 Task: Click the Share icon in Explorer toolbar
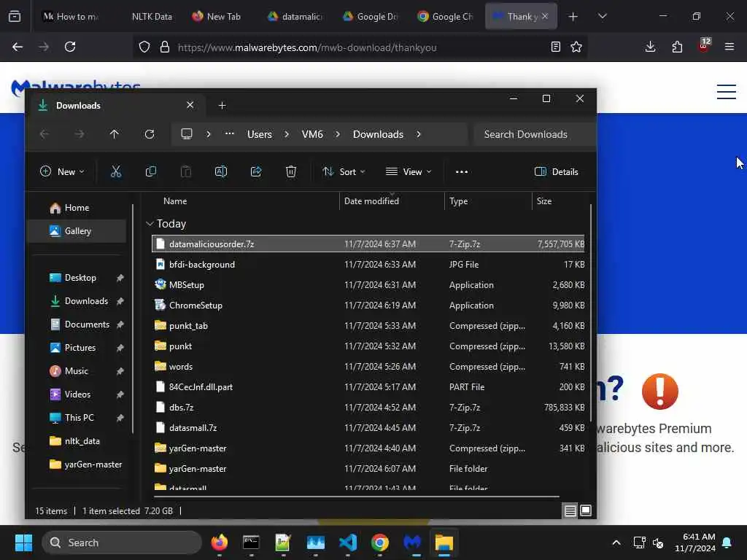(x=256, y=171)
